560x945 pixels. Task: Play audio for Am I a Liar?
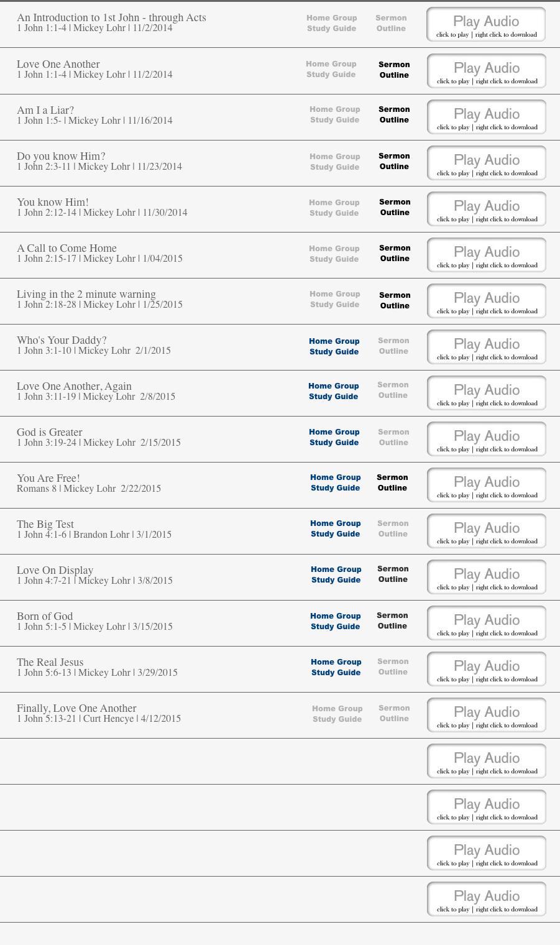coord(486,117)
